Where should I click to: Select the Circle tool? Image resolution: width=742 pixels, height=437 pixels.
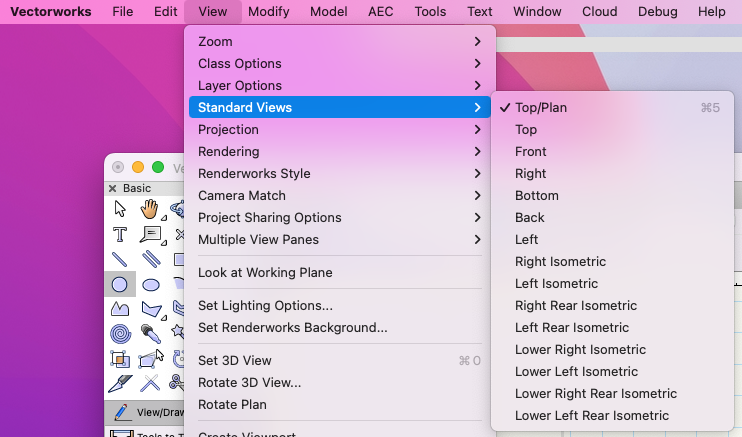pyautogui.click(x=120, y=284)
